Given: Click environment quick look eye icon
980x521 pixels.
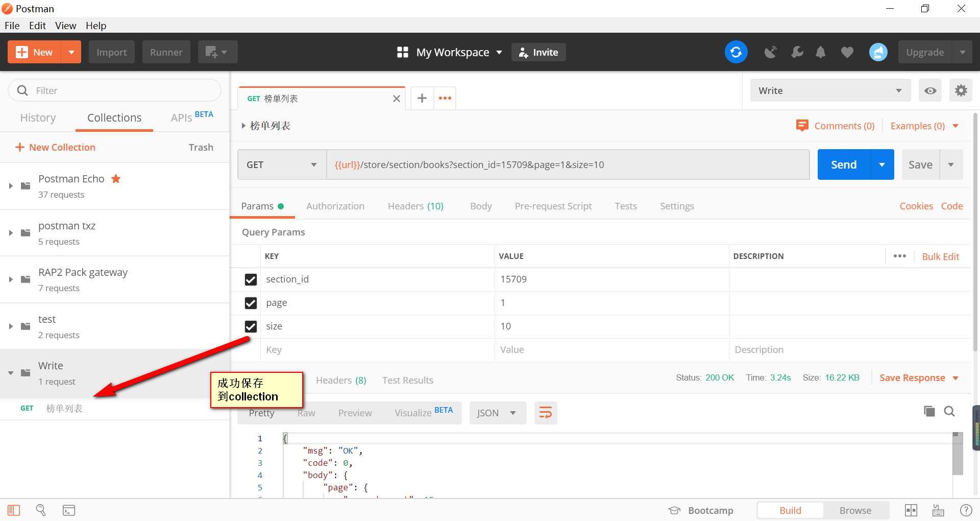Looking at the screenshot, I should point(930,90).
